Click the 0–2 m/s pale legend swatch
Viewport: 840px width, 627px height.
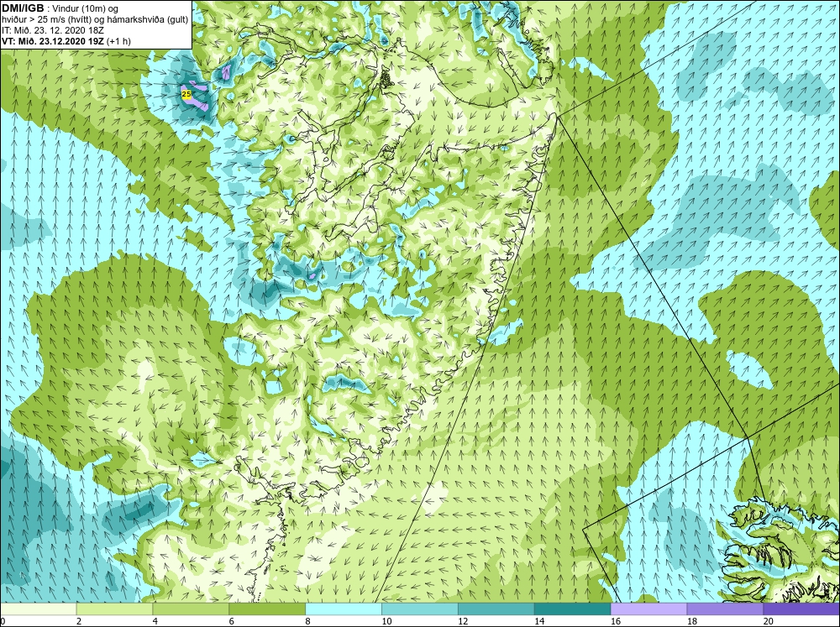tap(38, 609)
